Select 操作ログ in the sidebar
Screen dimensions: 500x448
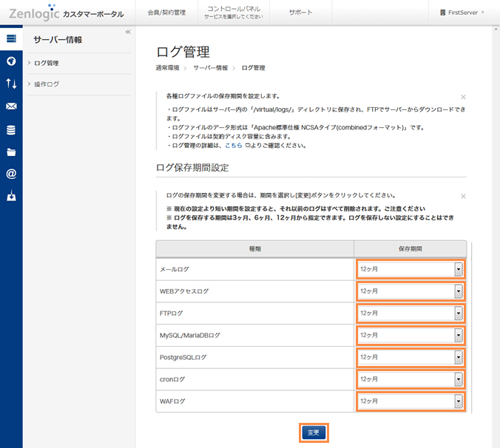click(x=47, y=84)
